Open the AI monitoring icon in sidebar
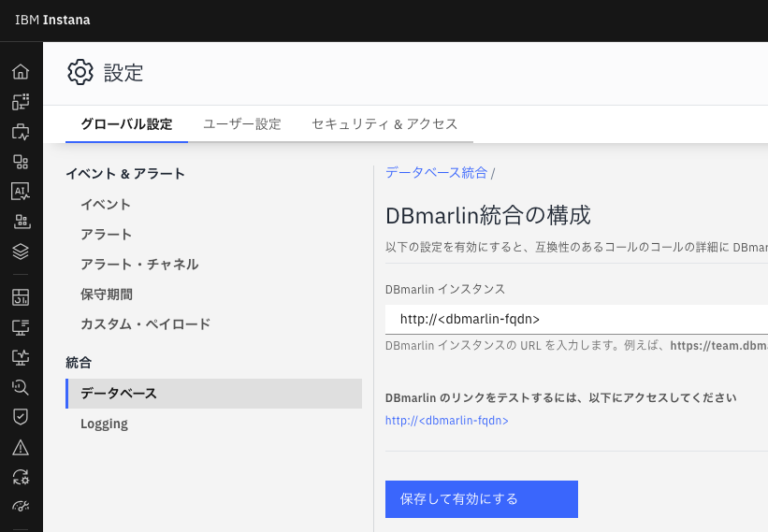 point(21,192)
